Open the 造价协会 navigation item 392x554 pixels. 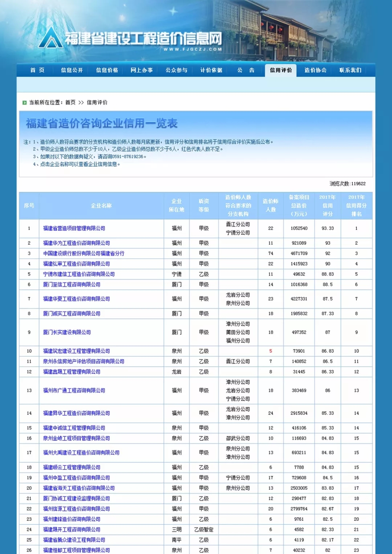coord(315,70)
